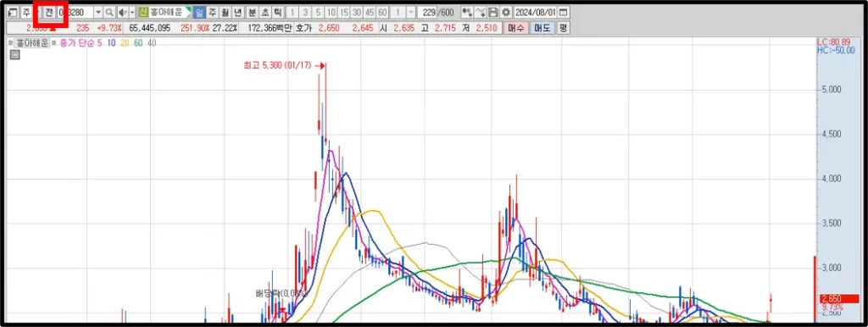Open chart settings gear icon

pos(505,12)
